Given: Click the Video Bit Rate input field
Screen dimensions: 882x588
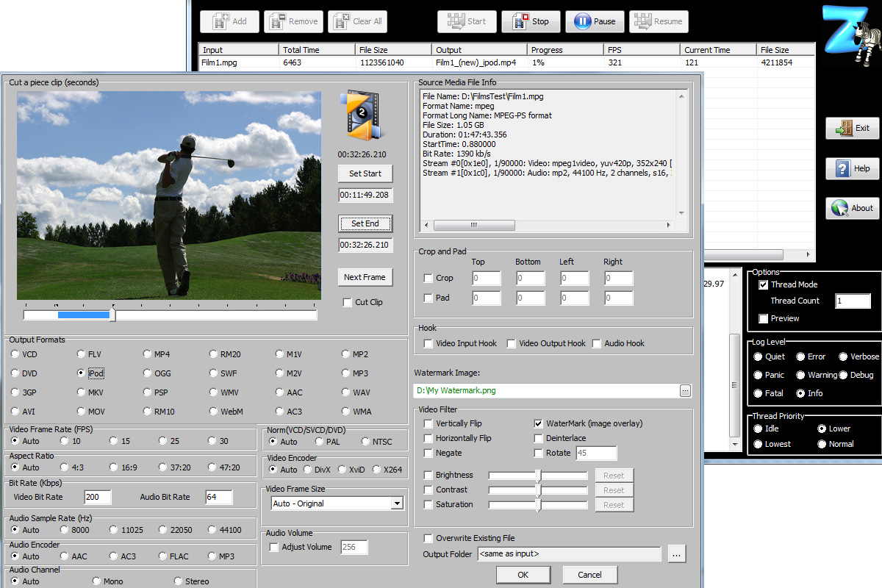Looking at the screenshot, I should [98, 498].
